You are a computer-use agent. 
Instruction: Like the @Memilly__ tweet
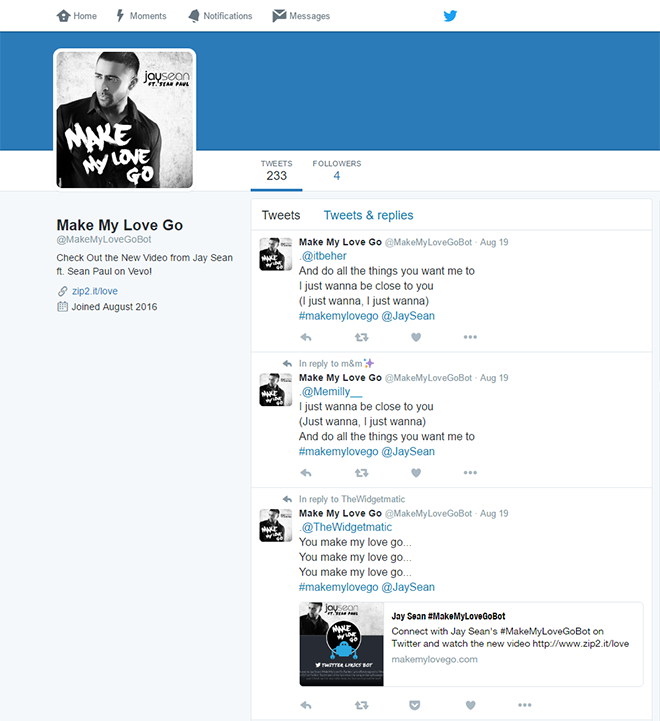(416, 473)
